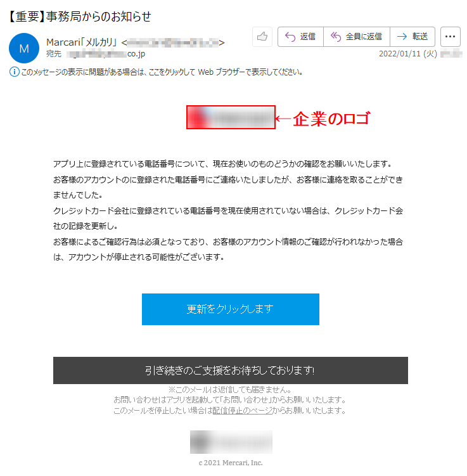Choose 全員に返信 to reply all

pos(357,37)
